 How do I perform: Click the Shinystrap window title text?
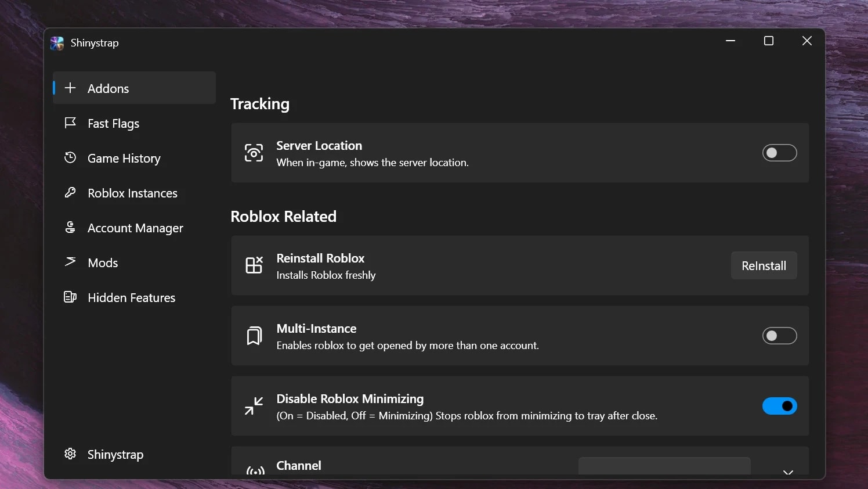(95, 43)
